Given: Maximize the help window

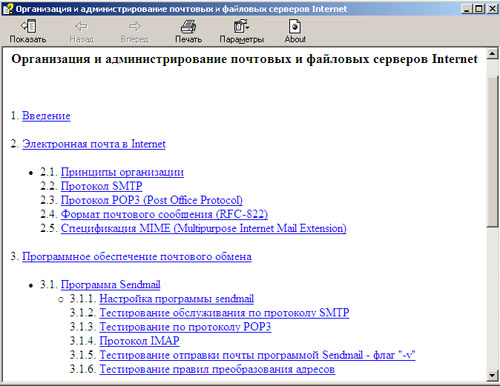Looking at the screenshot, I should click(x=478, y=9).
